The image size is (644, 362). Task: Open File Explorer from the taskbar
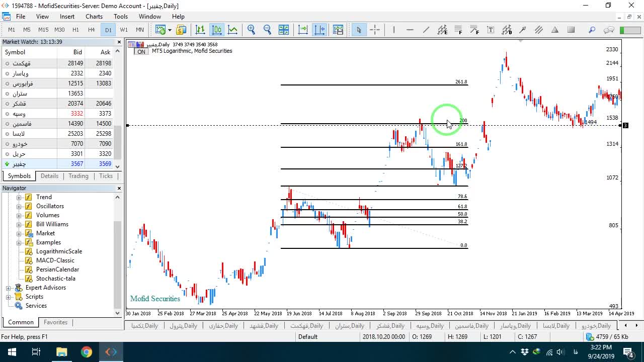pos(61,352)
